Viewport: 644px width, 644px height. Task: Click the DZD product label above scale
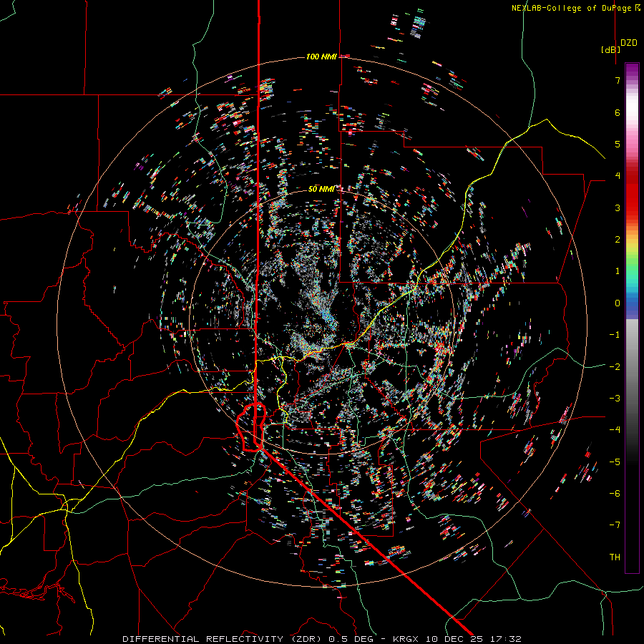pos(629,43)
